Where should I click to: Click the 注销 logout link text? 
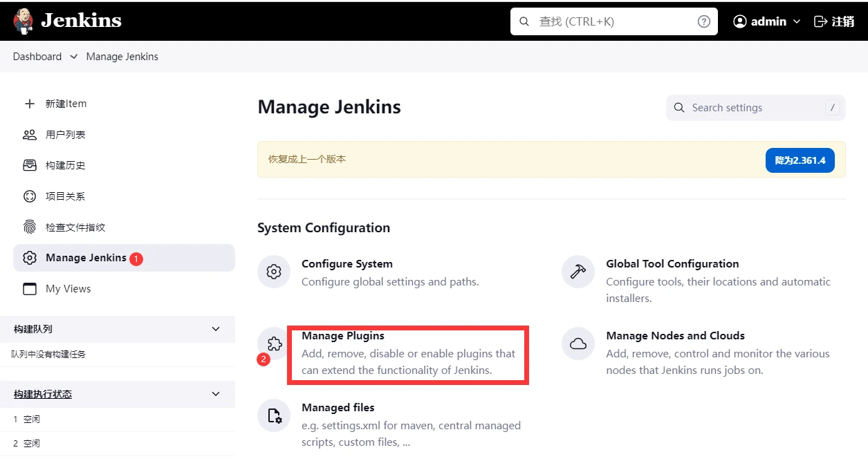pyautogui.click(x=843, y=21)
